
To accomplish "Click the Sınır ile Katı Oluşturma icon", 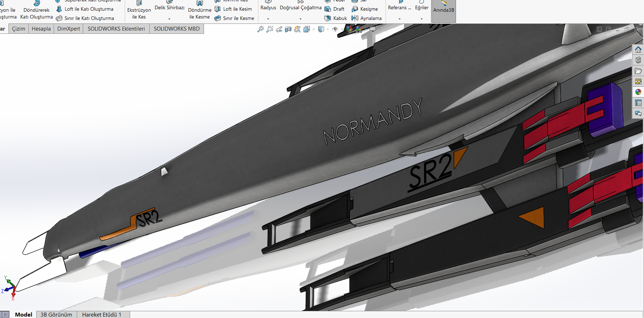I will pos(59,18).
